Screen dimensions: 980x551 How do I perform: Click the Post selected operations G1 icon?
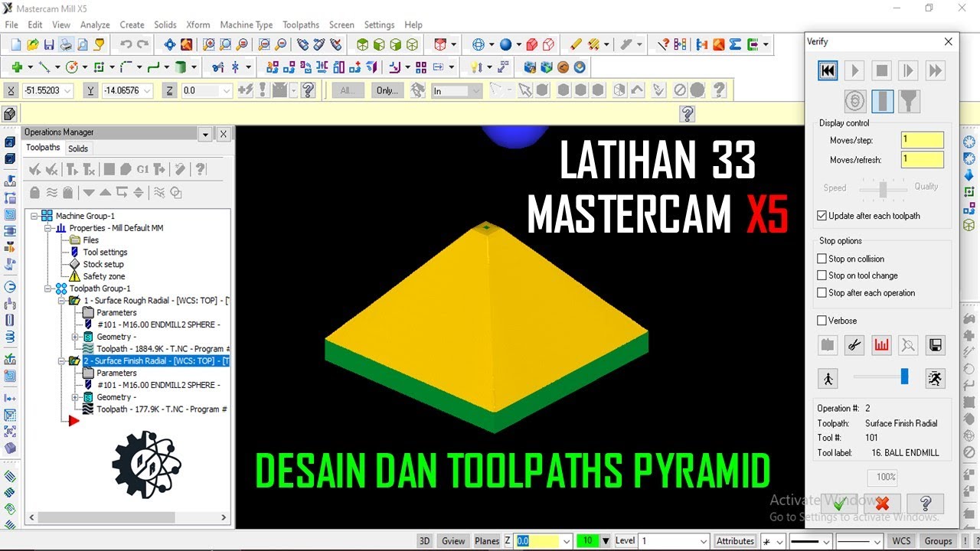[x=142, y=170]
